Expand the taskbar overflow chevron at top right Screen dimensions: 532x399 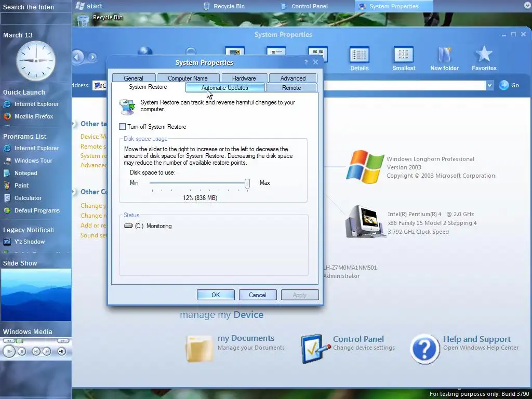point(527,6)
